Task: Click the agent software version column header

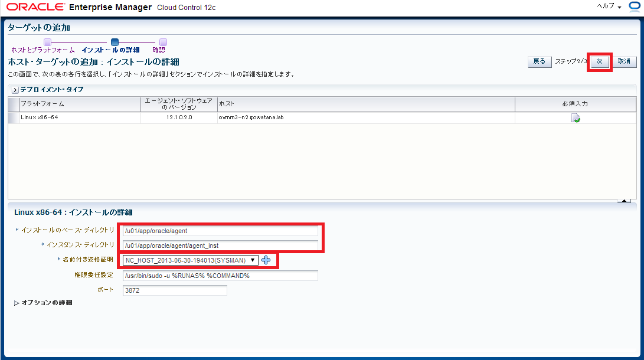Action: [x=179, y=104]
